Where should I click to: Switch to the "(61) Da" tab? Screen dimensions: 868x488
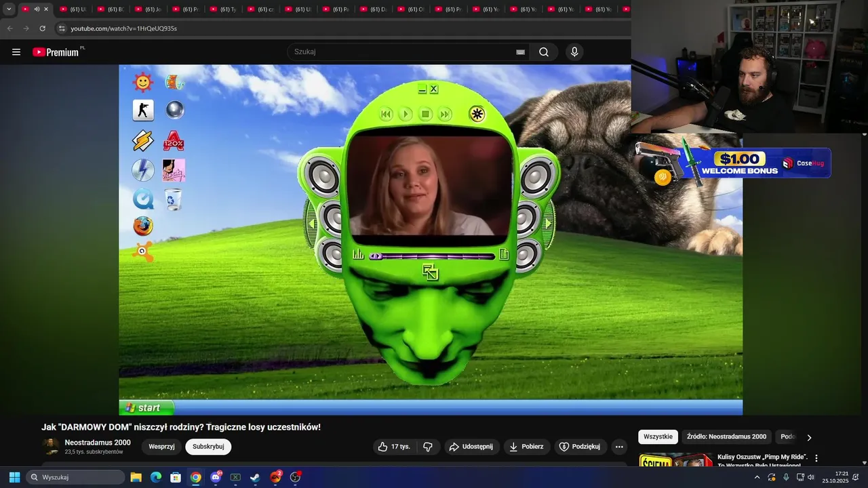coord(373,9)
